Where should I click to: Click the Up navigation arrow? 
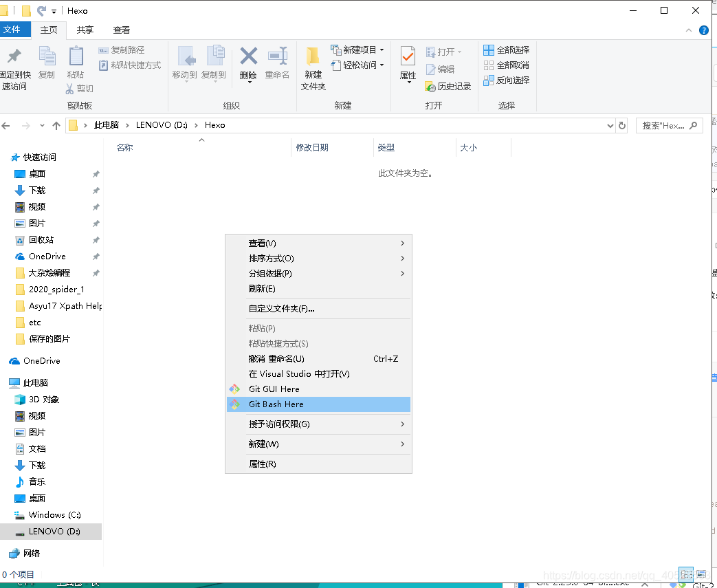point(56,125)
